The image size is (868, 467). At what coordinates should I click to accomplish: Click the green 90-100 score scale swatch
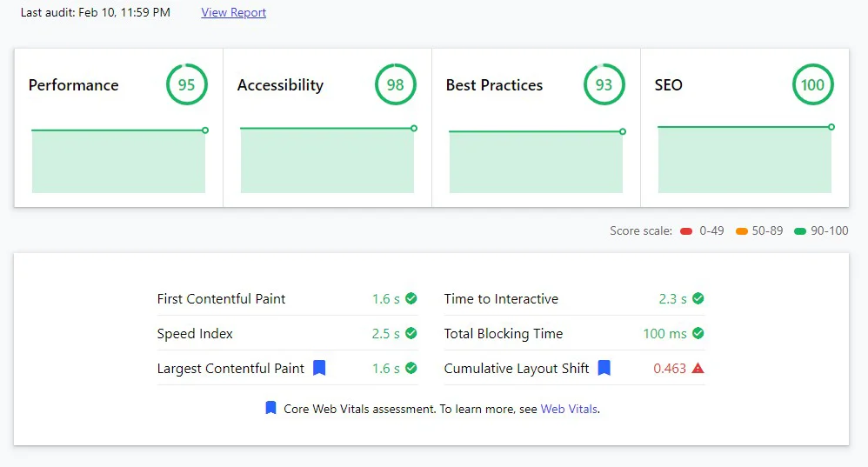(x=800, y=231)
